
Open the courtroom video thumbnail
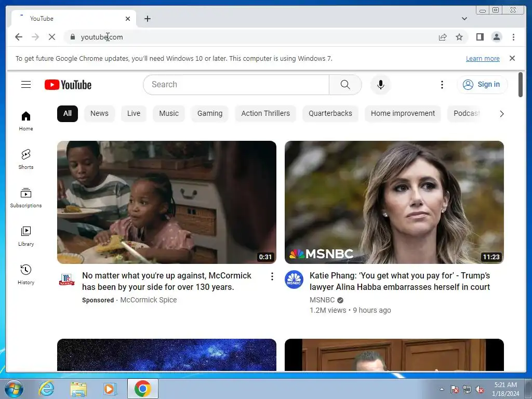[394, 354]
